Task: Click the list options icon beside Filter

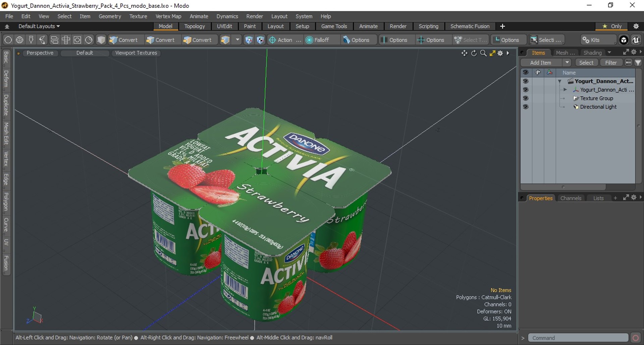Action: [x=628, y=63]
